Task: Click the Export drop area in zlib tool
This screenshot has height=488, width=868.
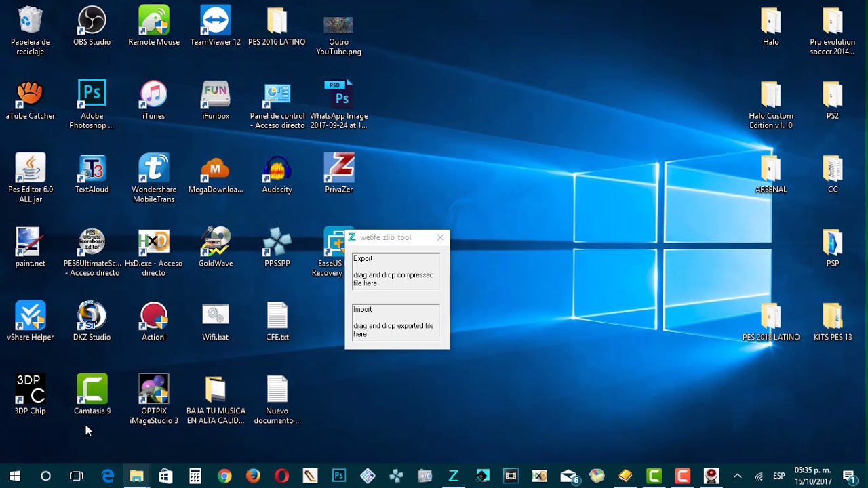Action: click(396, 271)
